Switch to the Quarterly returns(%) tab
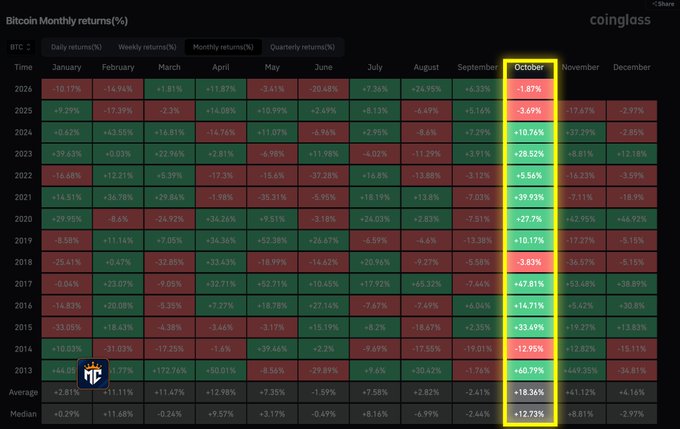Image resolution: width=680 pixels, height=429 pixels. coord(302,47)
